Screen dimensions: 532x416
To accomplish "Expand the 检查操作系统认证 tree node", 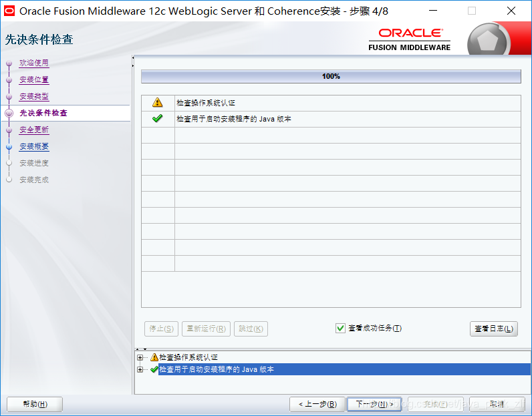I will coord(140,357).
